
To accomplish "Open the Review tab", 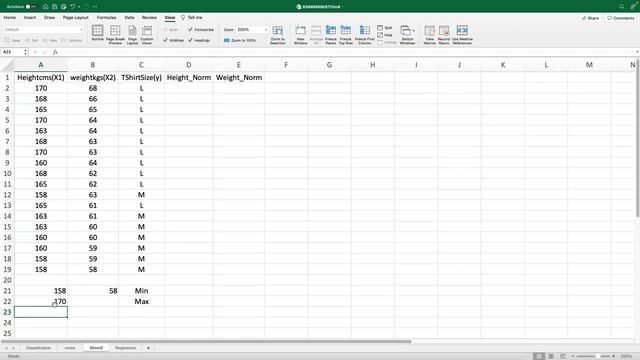I will click(149, 18).
